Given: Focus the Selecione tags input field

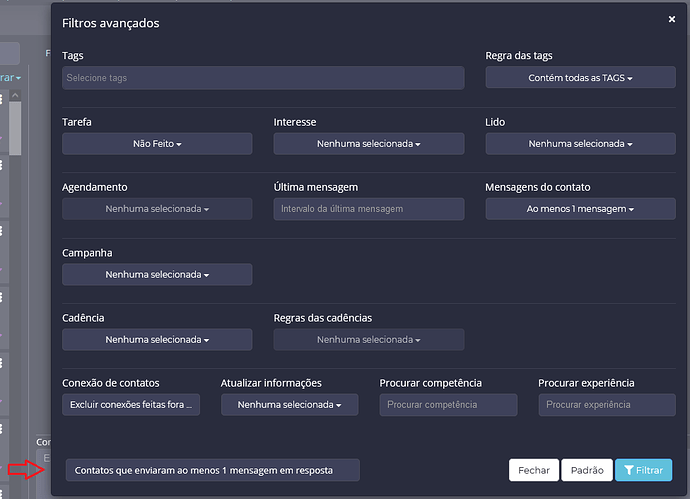Looking at the screenshot, I should pyautogui.click(x=263, y=78).
